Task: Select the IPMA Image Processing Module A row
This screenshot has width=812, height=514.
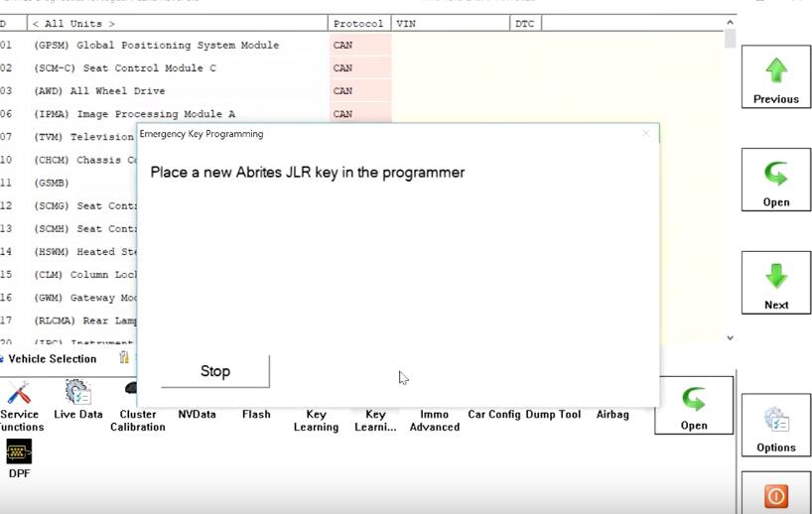Action: (362, 113)
